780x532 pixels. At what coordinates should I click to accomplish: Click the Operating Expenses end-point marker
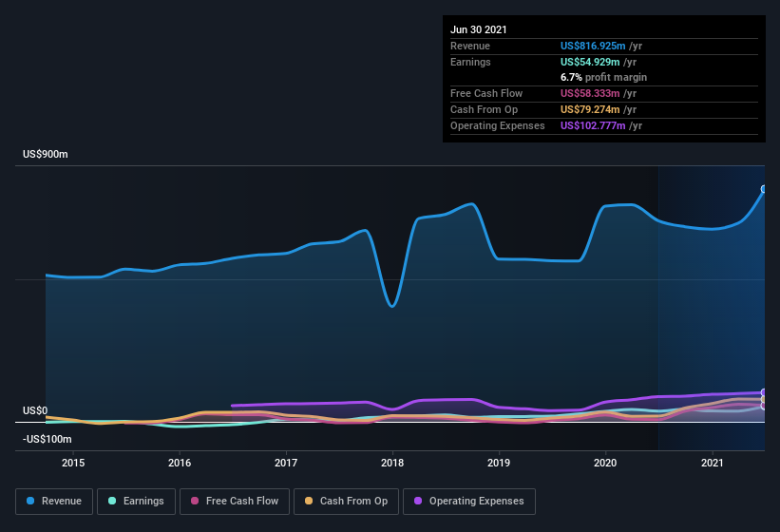tap(764, 392)
